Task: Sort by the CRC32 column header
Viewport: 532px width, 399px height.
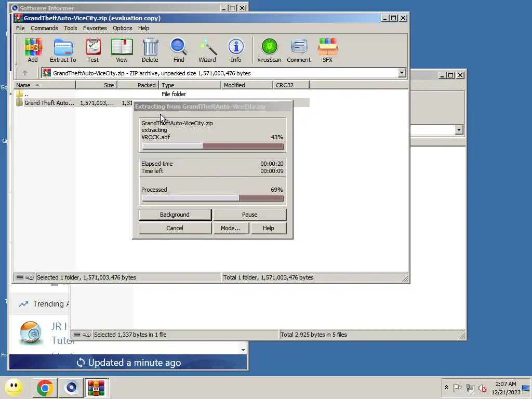Action: pyautogui.click(x=291, y=85)
